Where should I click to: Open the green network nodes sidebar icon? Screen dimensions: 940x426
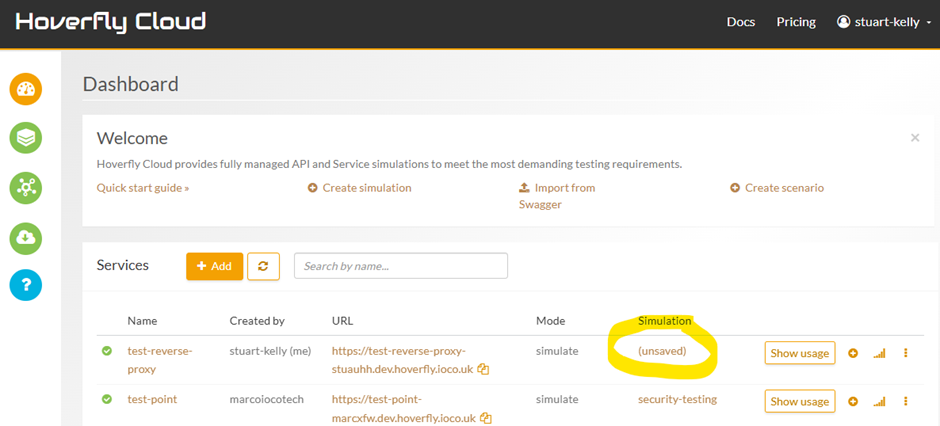click(x=26, y=187)
